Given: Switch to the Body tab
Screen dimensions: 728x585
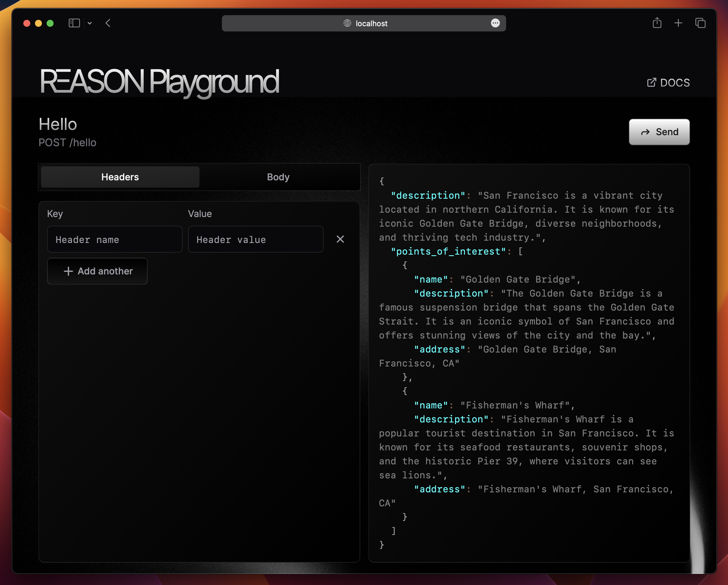Looking at the screenshot, I should coord(278,177).
